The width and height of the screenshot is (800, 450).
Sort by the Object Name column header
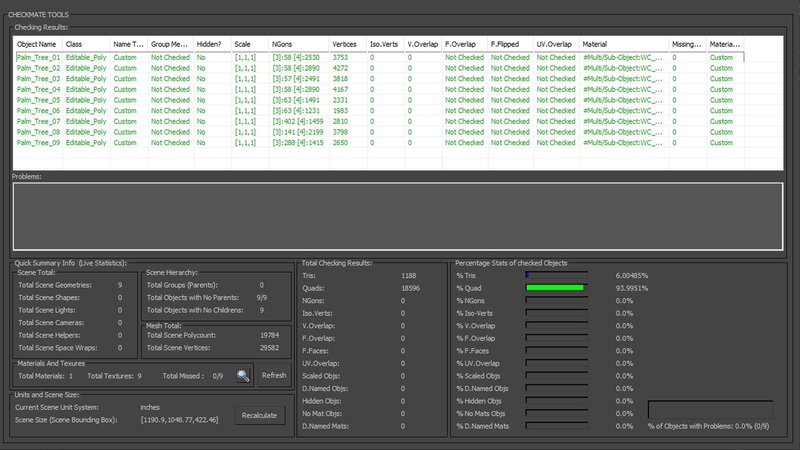(x=36, y=45)
